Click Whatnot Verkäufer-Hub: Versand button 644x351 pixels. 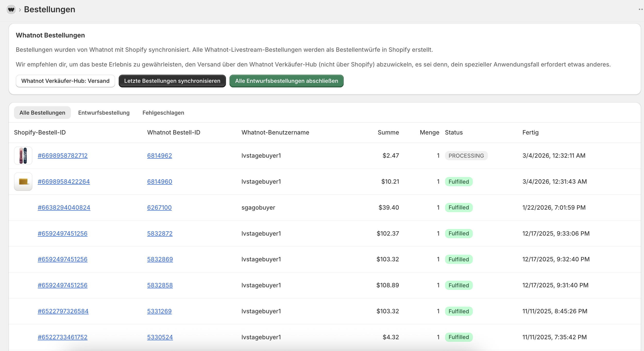(x=65, y=81)
